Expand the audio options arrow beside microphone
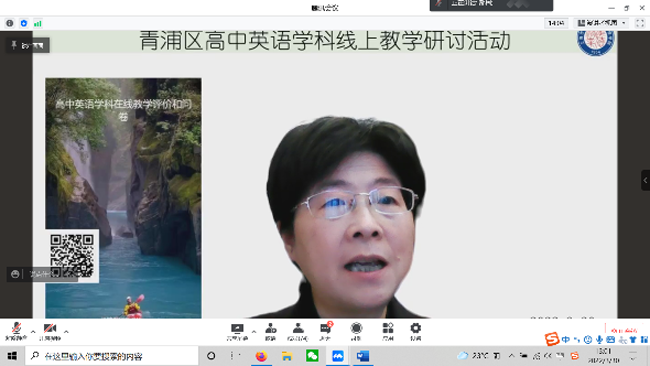 [x=33, y=332]
